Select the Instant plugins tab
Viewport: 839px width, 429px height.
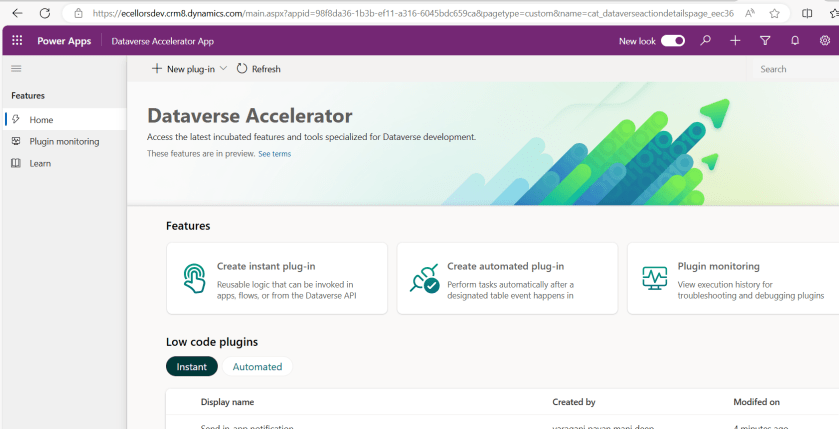191,367
